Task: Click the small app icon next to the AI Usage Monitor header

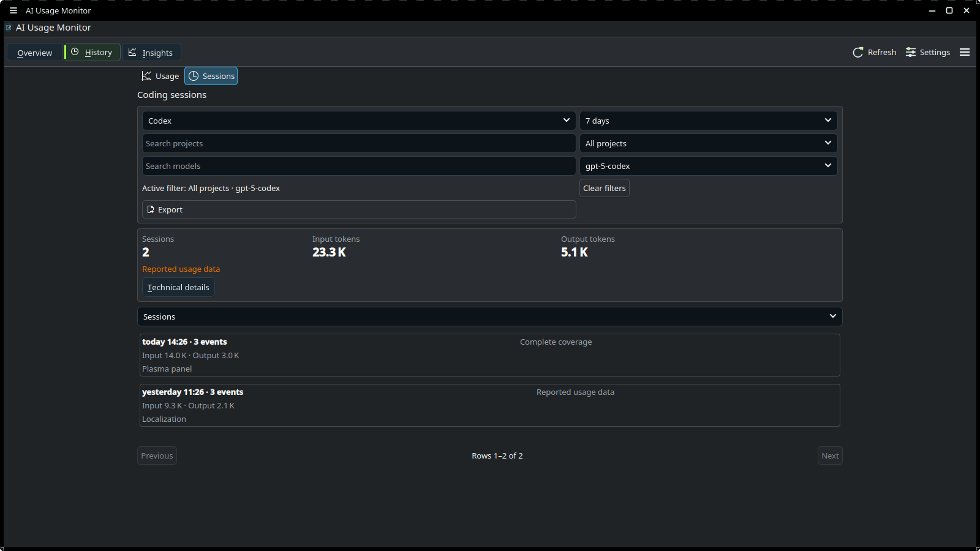Action: [x=9, y=28]
